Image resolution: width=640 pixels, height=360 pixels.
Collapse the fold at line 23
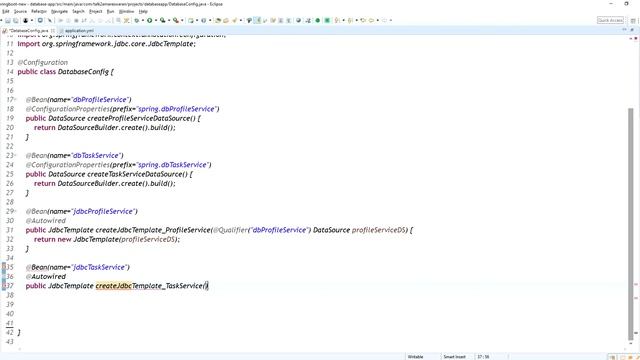pyautogui.click(x=15, y=156)
